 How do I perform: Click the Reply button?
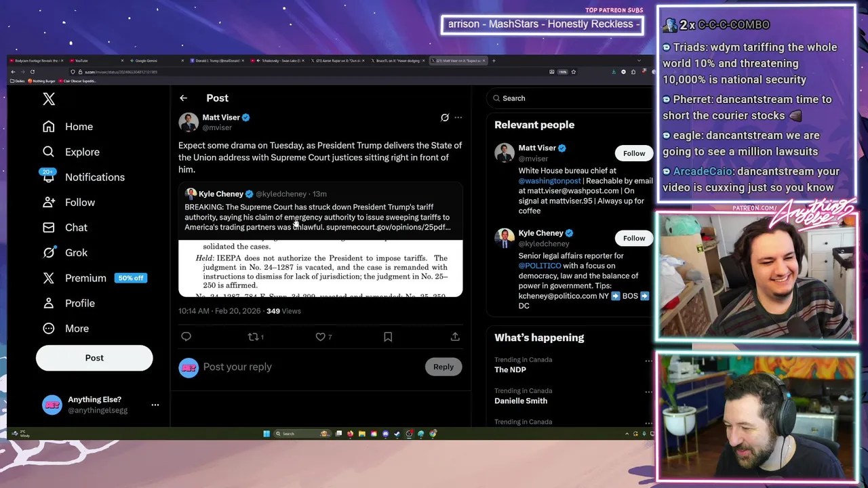(443, 367)
